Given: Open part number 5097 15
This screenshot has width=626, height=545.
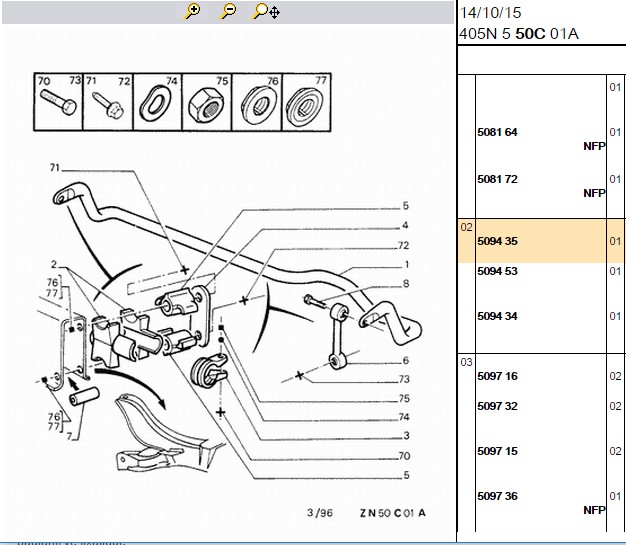Looking at the screenshot, I should (497, 451).
